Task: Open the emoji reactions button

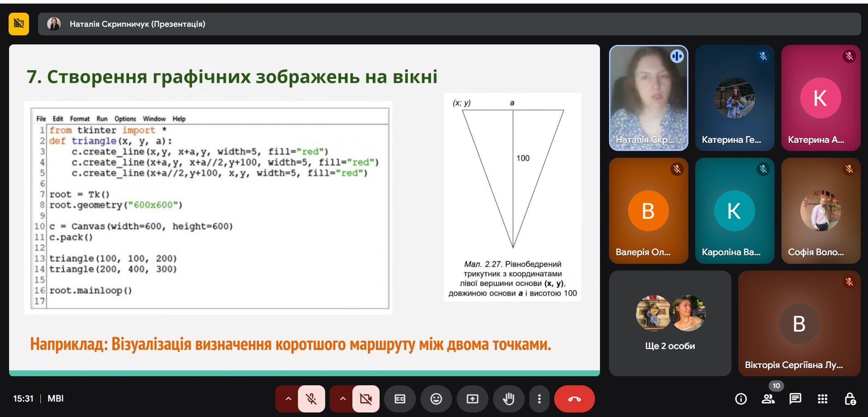Action: click(436, 399)
